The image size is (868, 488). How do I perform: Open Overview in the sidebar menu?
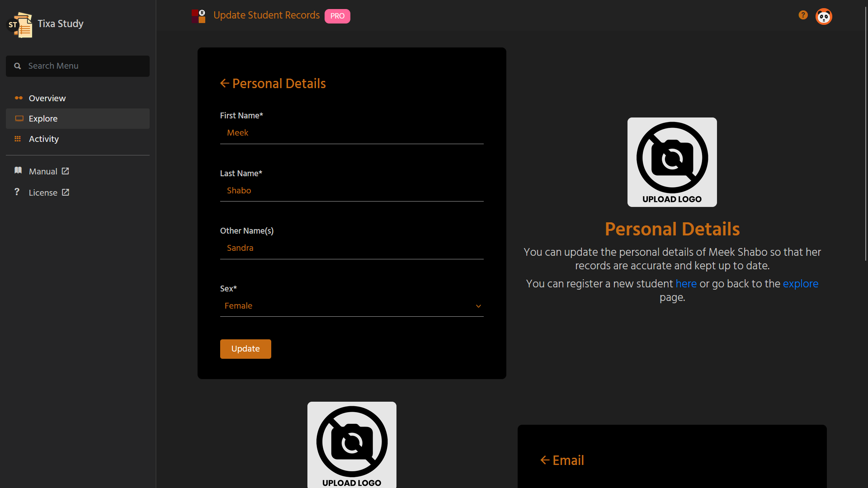pos(78,98)
